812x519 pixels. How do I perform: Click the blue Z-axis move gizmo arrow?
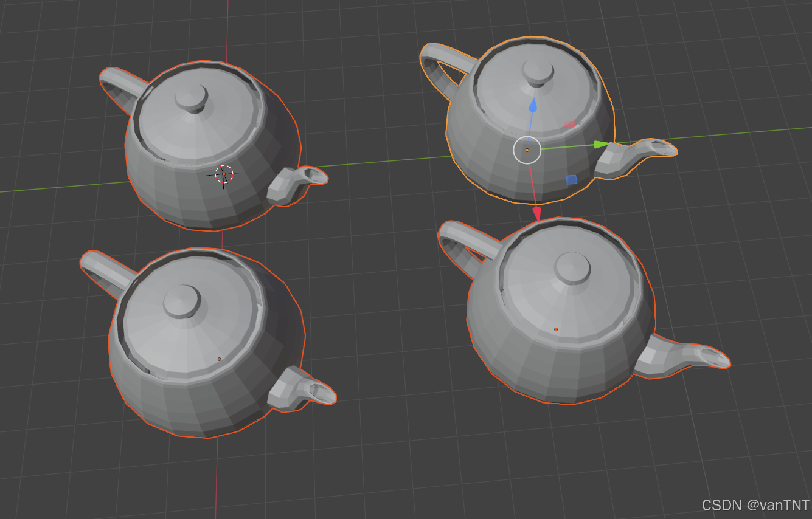(533, 106)
